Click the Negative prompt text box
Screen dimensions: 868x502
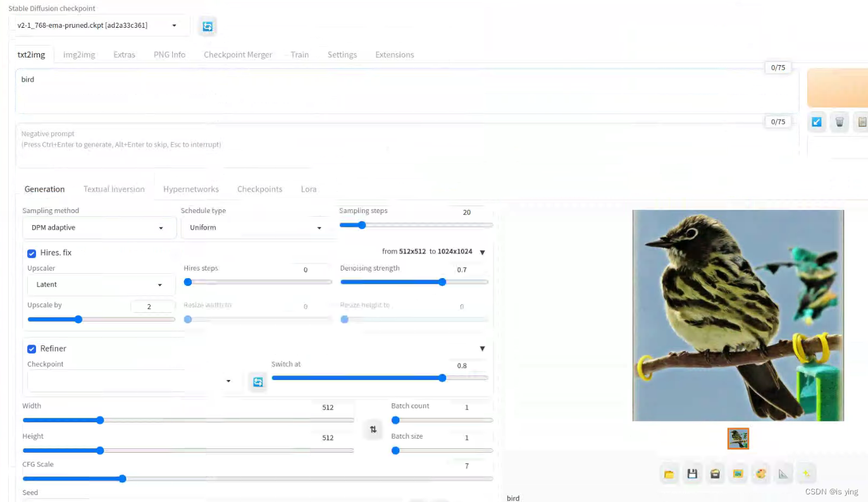[407, 145]
